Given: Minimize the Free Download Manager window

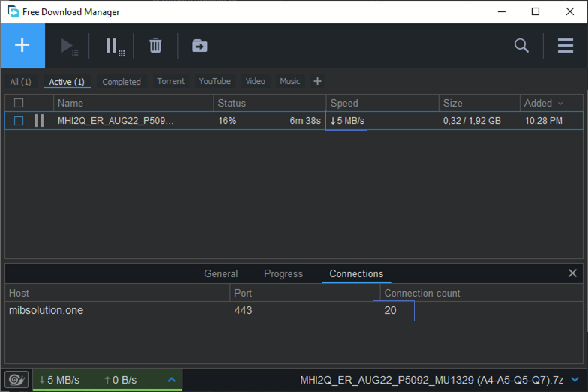Looking at the screenshot, I should click(x=501, y=11).
